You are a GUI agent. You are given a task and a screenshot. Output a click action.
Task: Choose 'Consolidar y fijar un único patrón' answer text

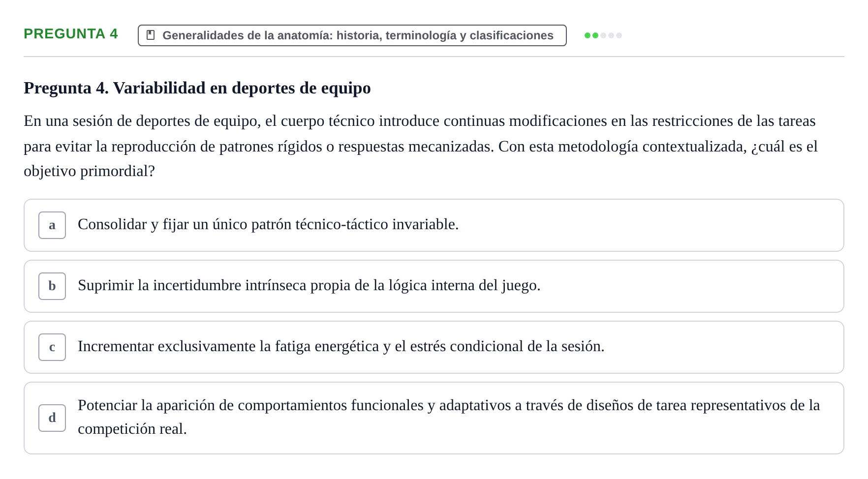tap(268, 224)
